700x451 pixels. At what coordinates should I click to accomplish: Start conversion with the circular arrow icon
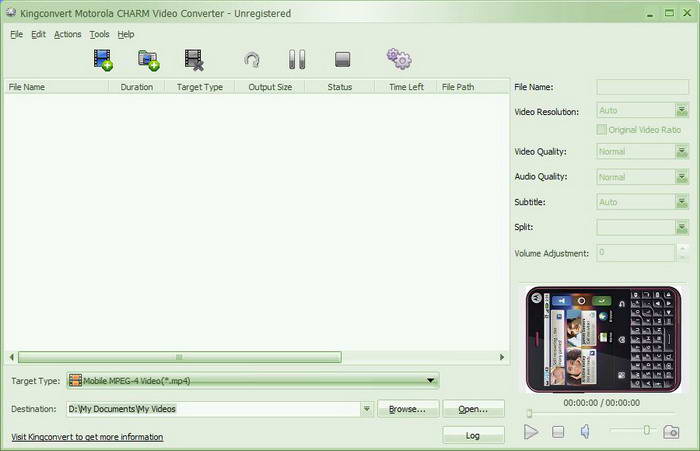pyautogui.click(x=252, y=60)
